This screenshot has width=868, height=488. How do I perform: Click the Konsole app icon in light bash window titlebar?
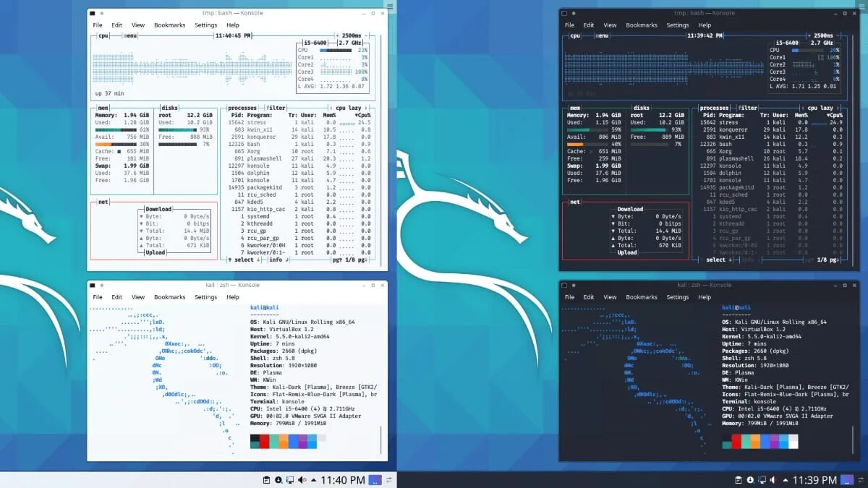pyautogui.click(x=92, y=14)
